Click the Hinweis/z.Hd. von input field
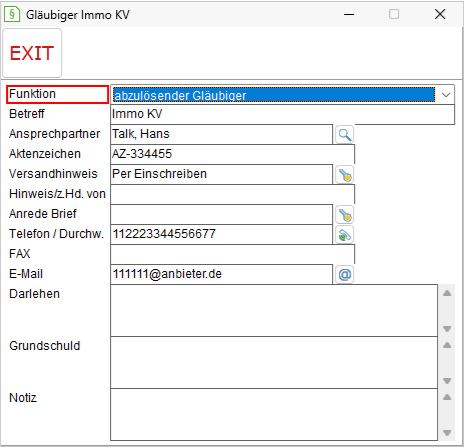The width and height of the screenshot is (464, 448). [x=232, y=194]
